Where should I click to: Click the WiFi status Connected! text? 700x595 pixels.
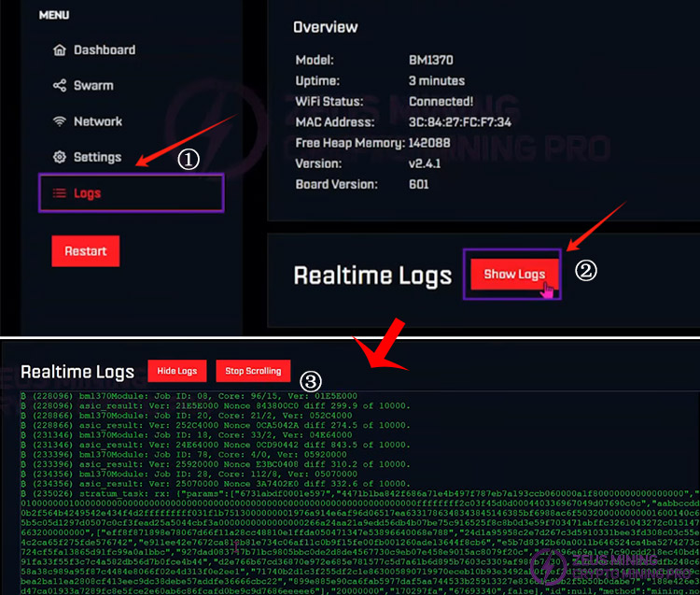[441, 102]
